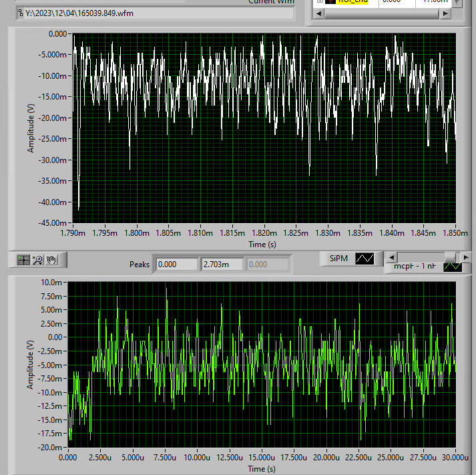Click the mcpF - 1 nF legend label
Image resolution: width=476 pixels, height=475 pixels.
tap(415, 267)
